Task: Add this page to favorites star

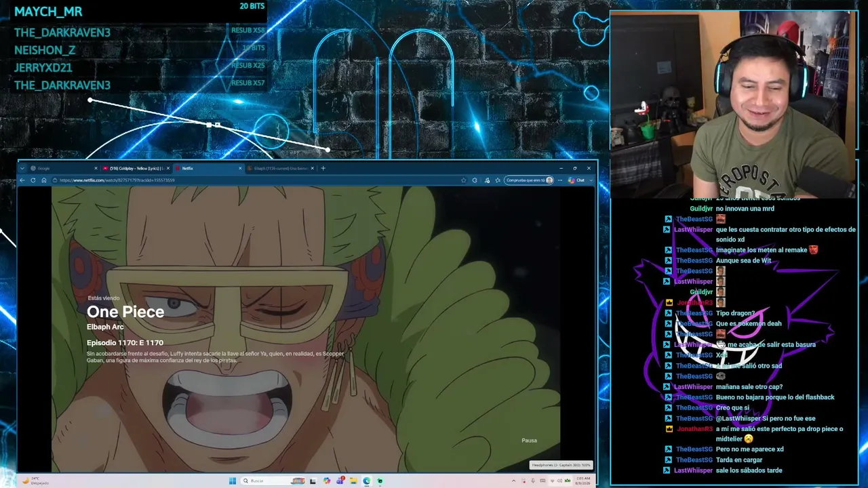Action: (463, 180)
